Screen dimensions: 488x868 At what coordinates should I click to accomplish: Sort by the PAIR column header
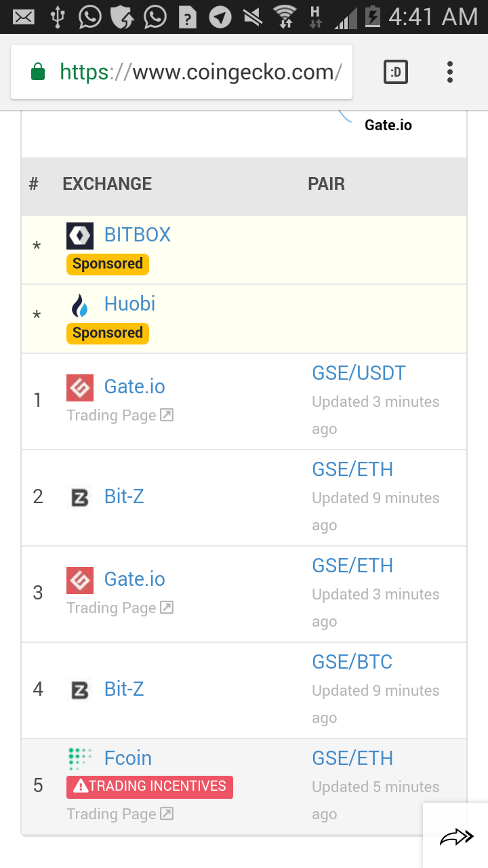click(x=326, y=184)
